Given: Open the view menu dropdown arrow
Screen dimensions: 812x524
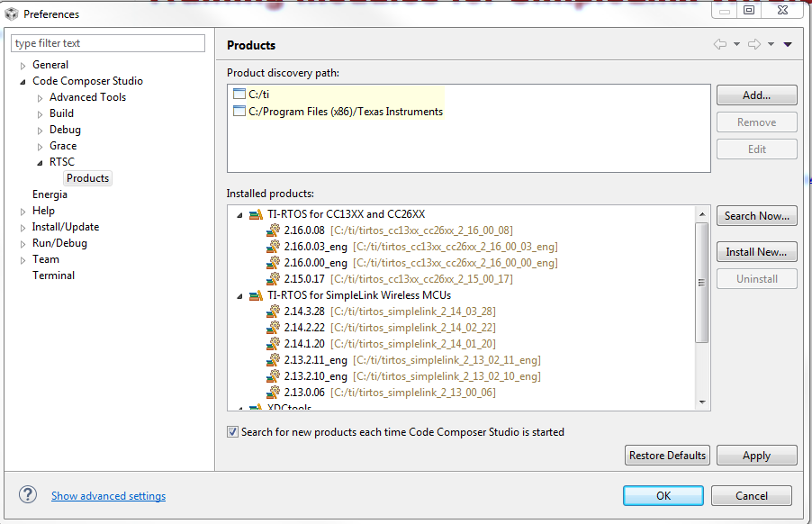Looking at the screenshot, I should point(788,45).
